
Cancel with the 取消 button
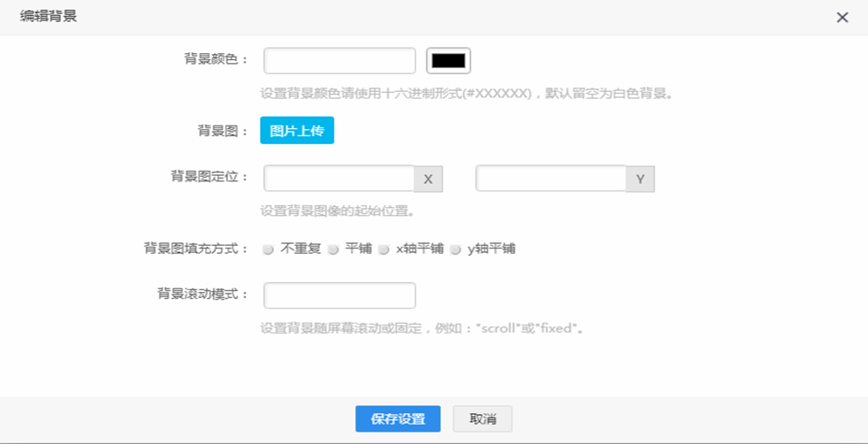(483, 419)
